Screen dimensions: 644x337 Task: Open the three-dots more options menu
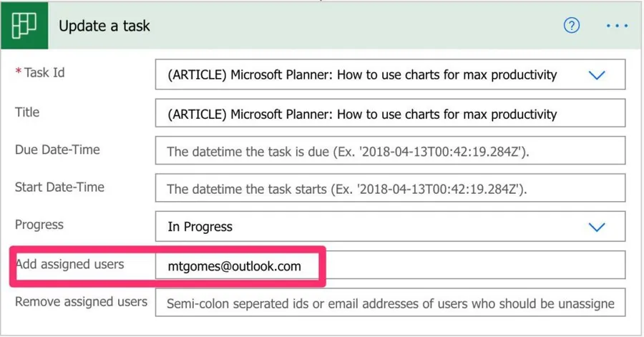(x=616, y=26)
